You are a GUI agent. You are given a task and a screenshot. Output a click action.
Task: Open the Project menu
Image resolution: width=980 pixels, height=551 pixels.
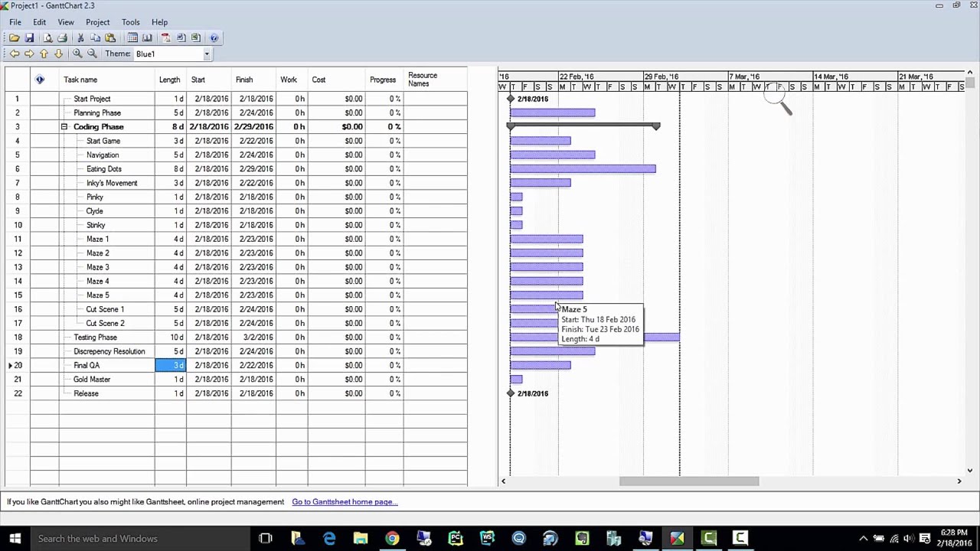(97, 22)
